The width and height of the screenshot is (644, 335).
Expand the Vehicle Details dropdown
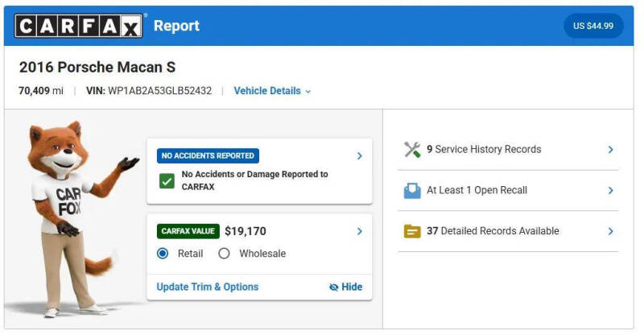click(x=272, y=91)
